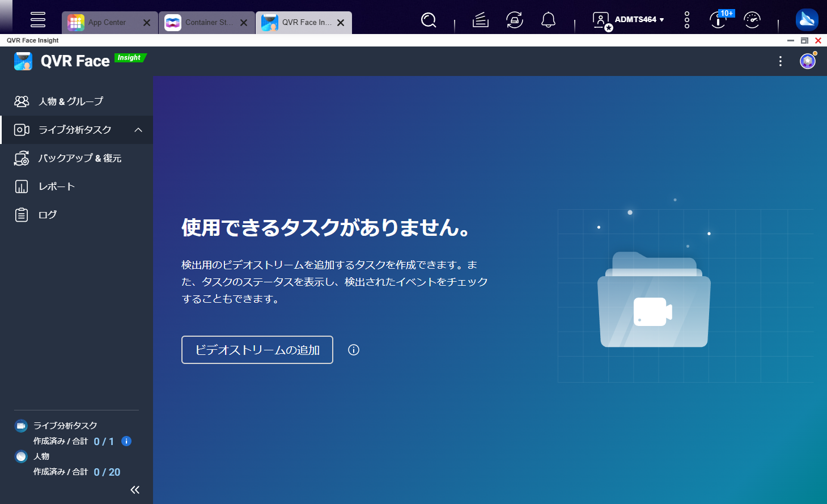Open the notifications bell
The width and height of the screenshot is (827, 504).
coord(548,20)
